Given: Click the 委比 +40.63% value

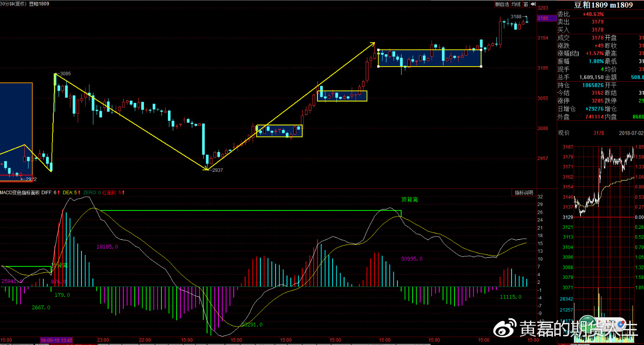Looking at the screenshot, I should [x=593, y=14].
